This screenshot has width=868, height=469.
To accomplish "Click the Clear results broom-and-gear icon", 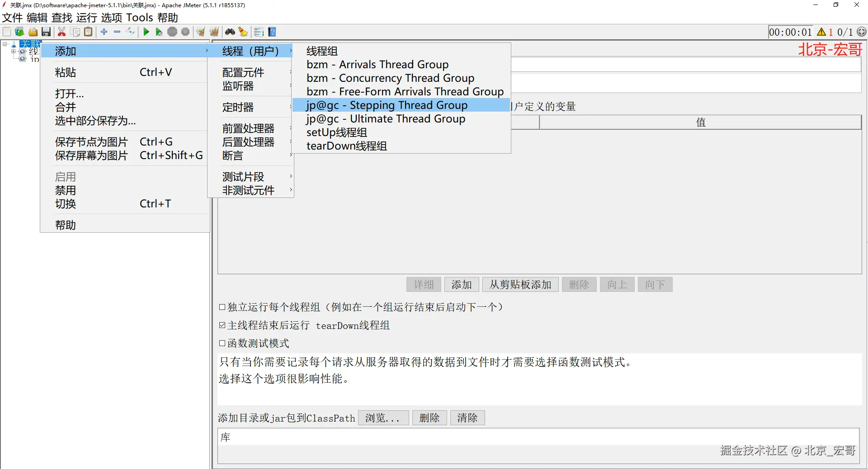I will pyautogui.click(x=201, y=32).
